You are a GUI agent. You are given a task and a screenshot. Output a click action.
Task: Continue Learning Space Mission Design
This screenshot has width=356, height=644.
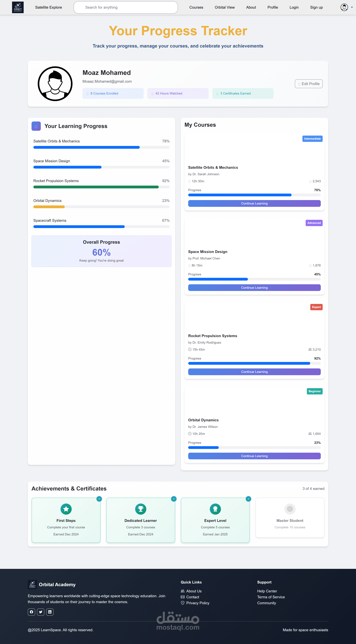tap(254, 288)
